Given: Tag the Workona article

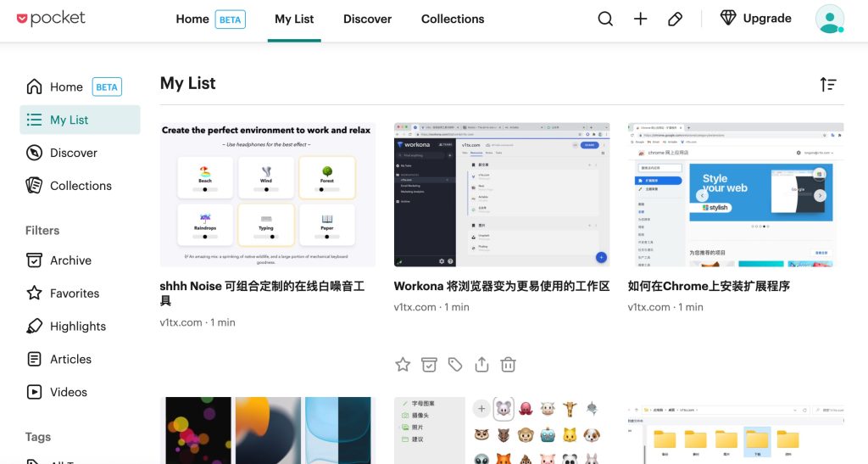Looking at the screenshot, I should 455,365.
